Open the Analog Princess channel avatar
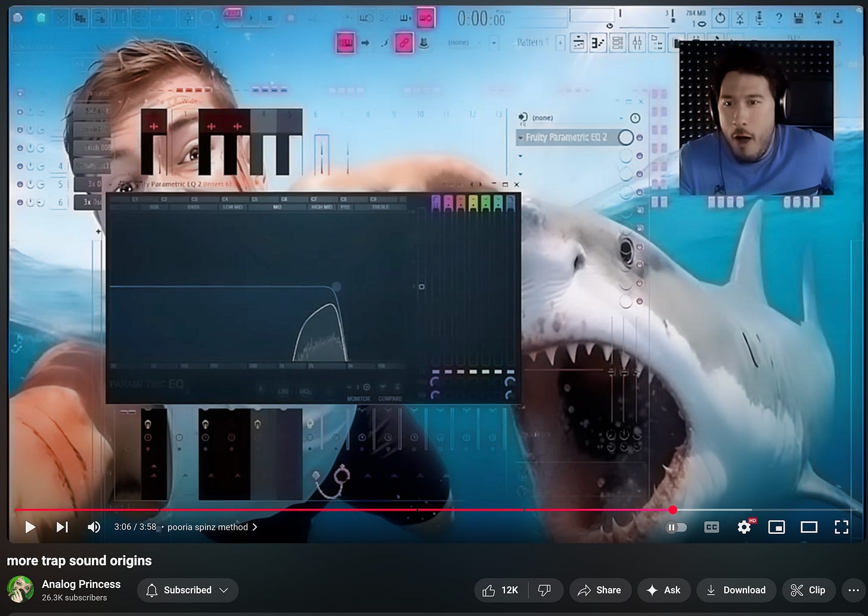868x616 pixels. point(20,589)
